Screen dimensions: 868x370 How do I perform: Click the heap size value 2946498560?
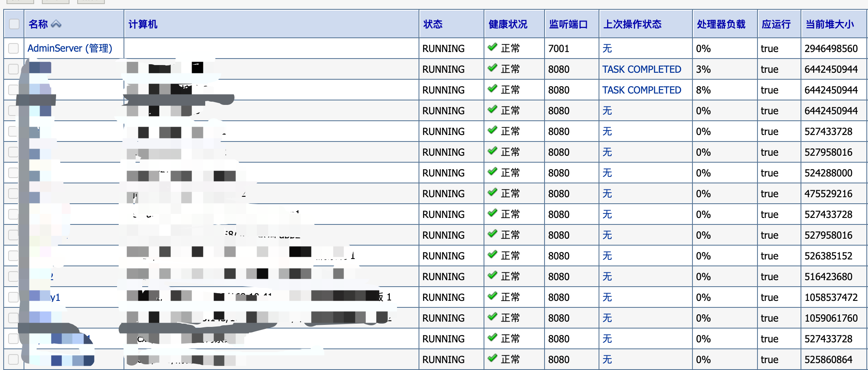click(x=831, y=49)
